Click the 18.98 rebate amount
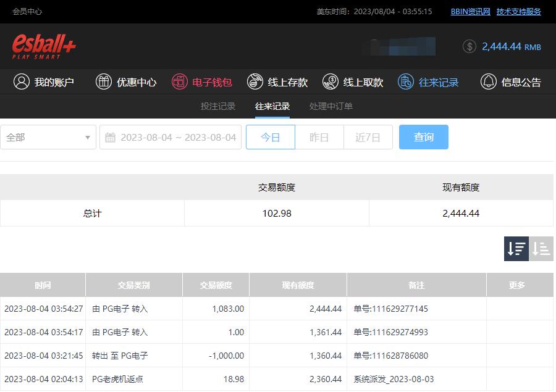The height and width of the screenshot is (392, 556). tap(234, 379)
